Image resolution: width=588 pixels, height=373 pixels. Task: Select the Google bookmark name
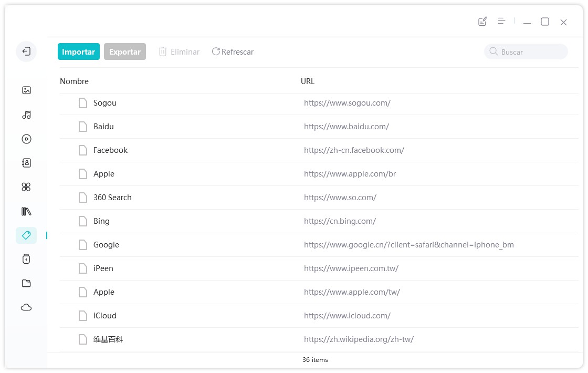click(106, 245)
